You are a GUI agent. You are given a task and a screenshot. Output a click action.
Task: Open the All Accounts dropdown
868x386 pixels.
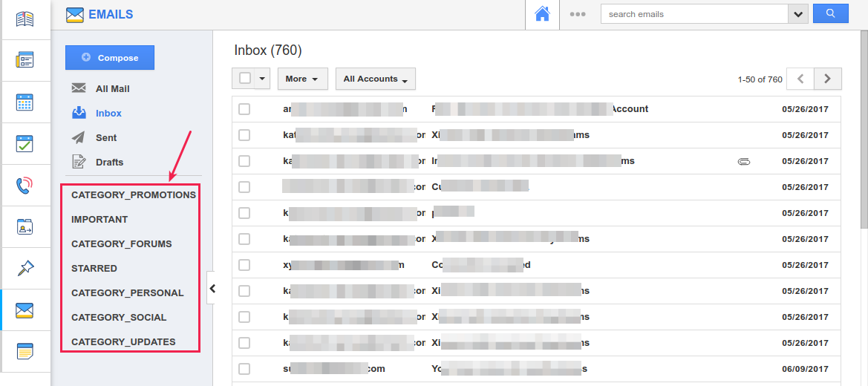(x=375, y=79)
